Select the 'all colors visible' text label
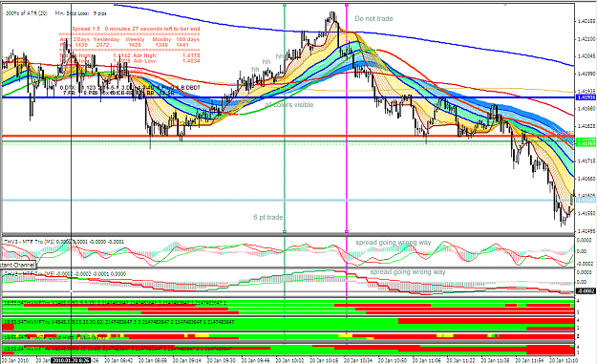597x364 pixels. [x=289, y=105]
